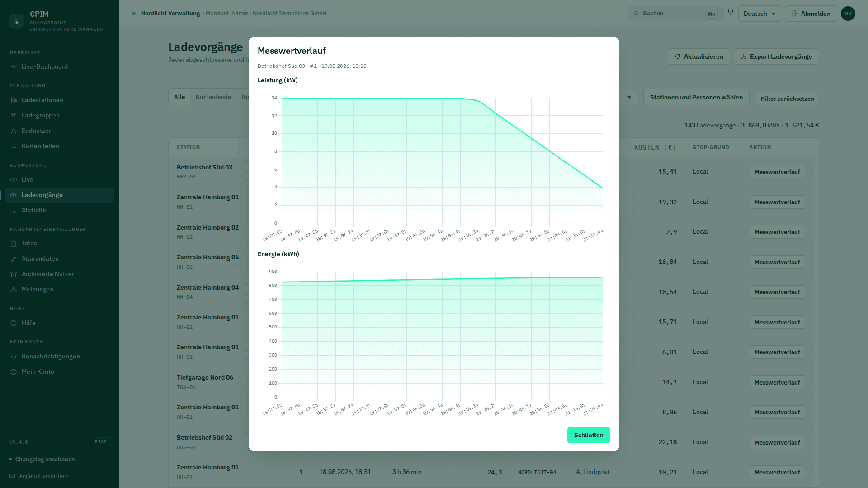Click the Angebot anfordern envelope icon
This screenshot has width=868, height=488.
click(x=12, y=476)
